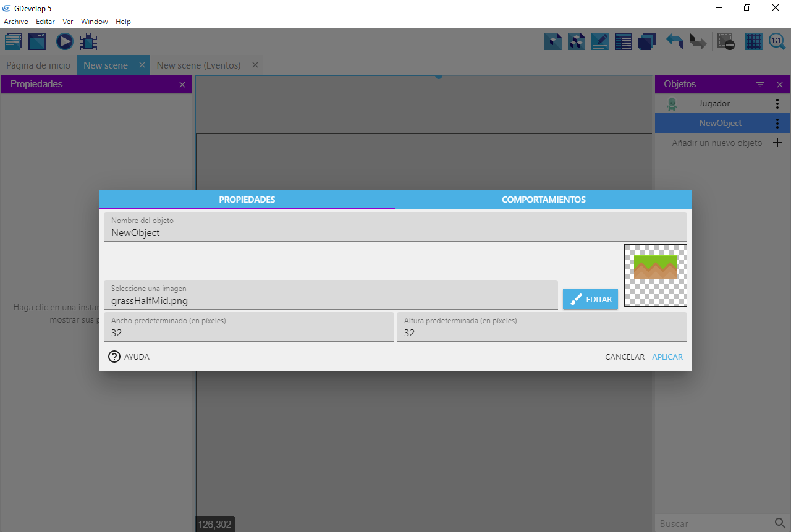Click the grass tile image preview
The width and height of the screenshot is (791, 532).
(x=655, y=276)
